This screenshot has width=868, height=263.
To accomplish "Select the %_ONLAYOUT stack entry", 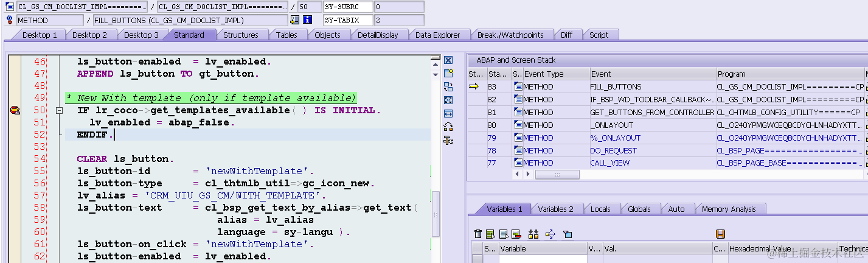I will click(652, 138).
